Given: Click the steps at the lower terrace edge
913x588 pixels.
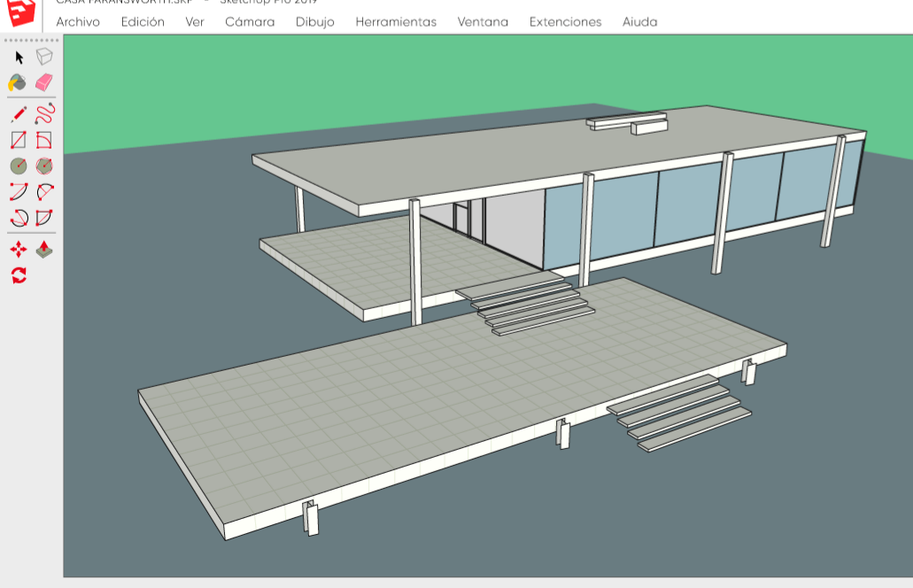Looking at the screenshot, I should point(679,413).
